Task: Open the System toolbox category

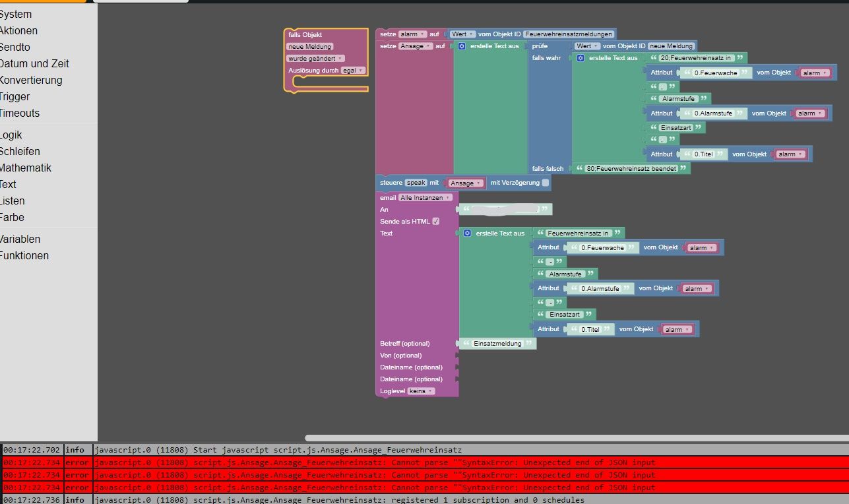Action: coord(16,14)
